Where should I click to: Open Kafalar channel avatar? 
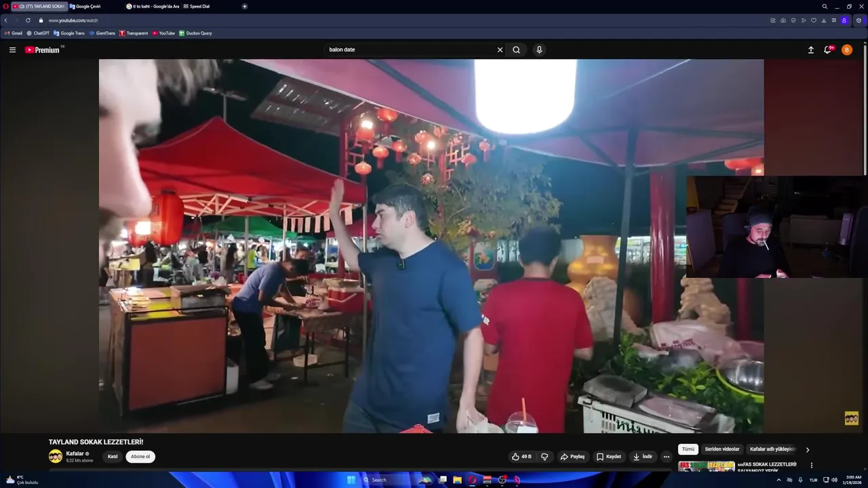click(56, 456)
